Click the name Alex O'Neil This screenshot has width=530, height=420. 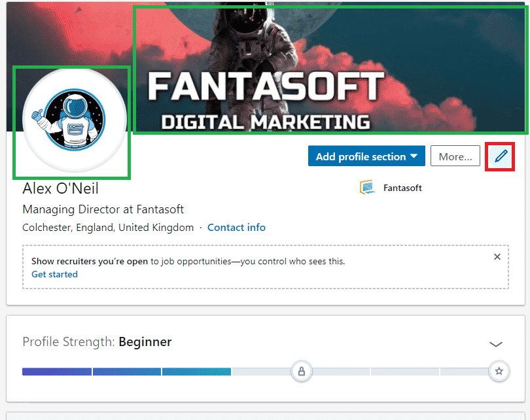60,188
